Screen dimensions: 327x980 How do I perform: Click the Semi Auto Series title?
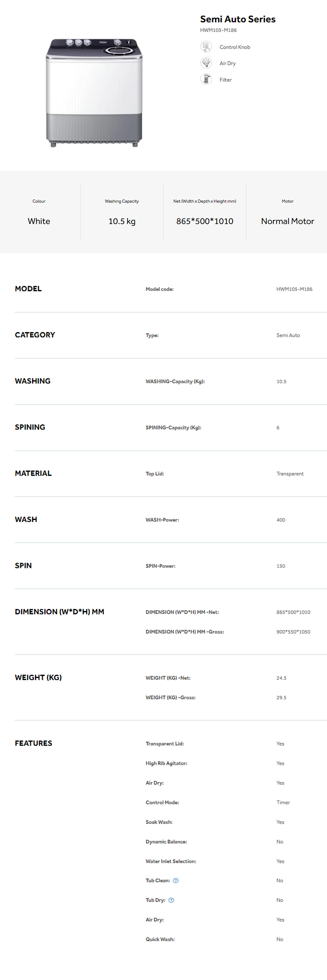click(x=238, y=19)
